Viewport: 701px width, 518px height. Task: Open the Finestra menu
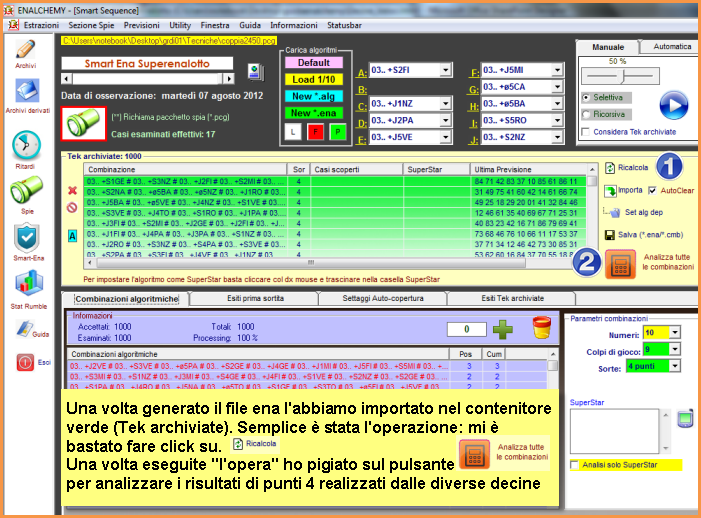(x=215, y=25)
